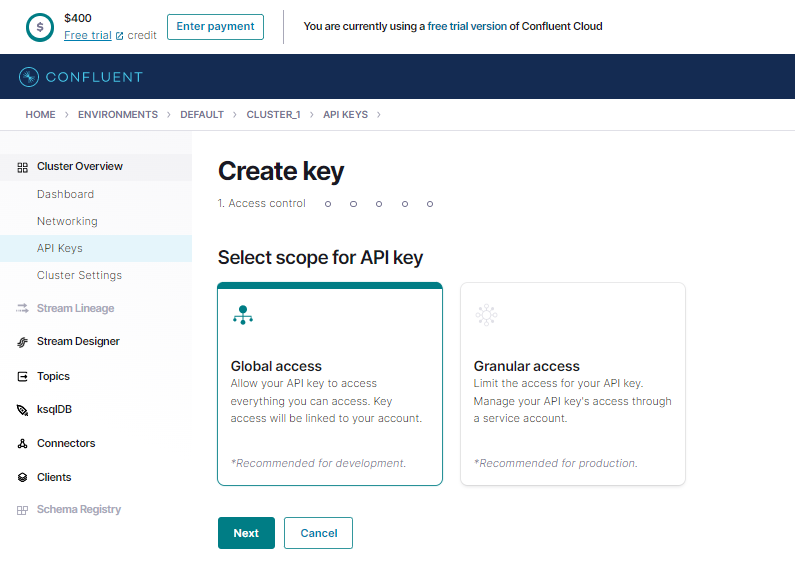The width and height of the screenshot is (795, 566).
Task: Select the Global access scope card
Action: (330, 384)
